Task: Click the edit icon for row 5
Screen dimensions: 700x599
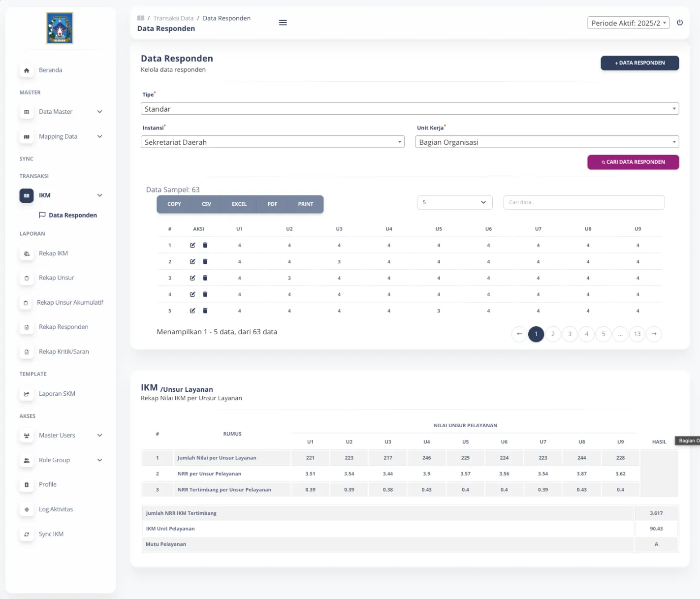Action: (x=192, y=311)
